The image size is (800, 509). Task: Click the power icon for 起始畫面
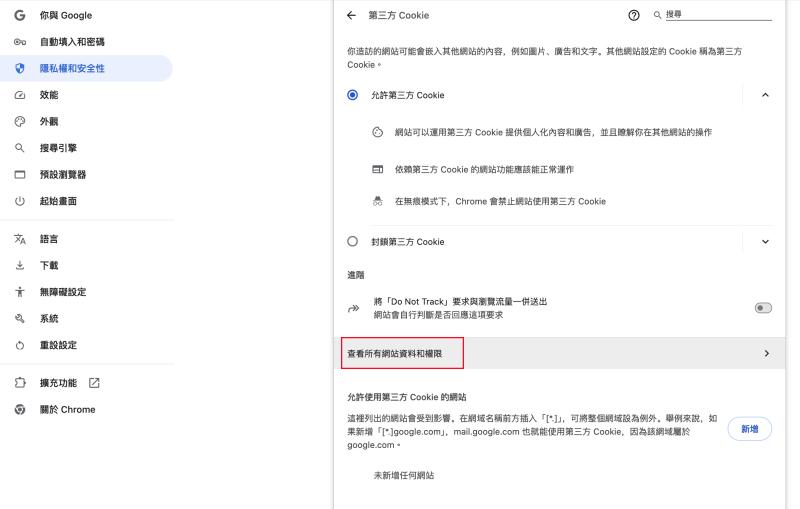click(20, 201)
